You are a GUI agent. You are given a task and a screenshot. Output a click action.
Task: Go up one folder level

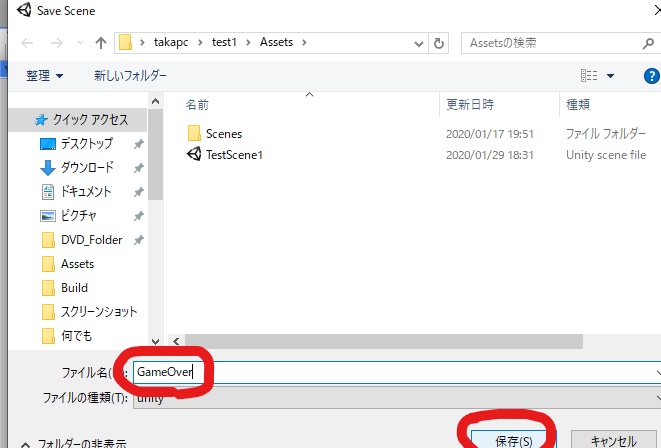101,43
